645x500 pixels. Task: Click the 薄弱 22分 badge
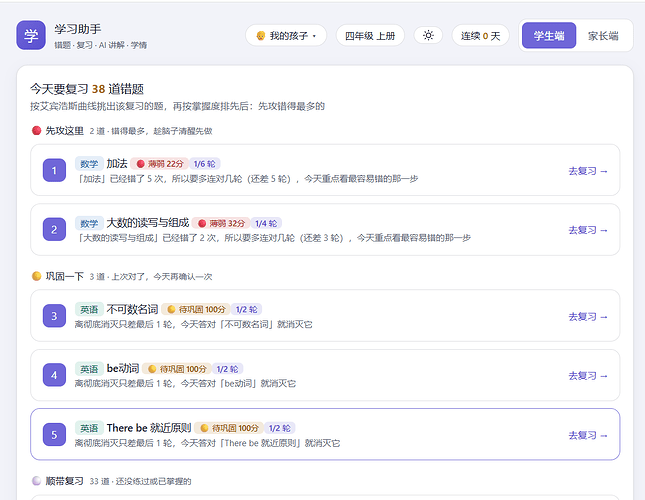[160, 164]
